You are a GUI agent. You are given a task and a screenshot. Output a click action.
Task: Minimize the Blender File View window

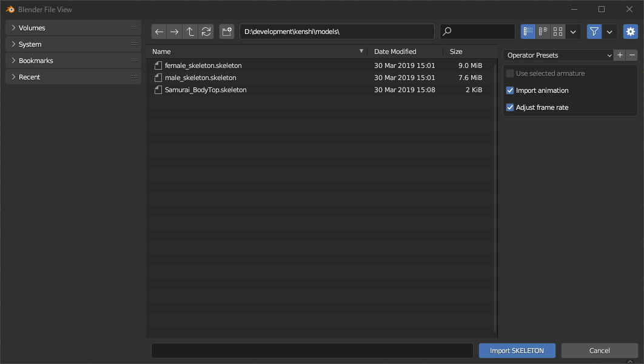coord(574,9)
